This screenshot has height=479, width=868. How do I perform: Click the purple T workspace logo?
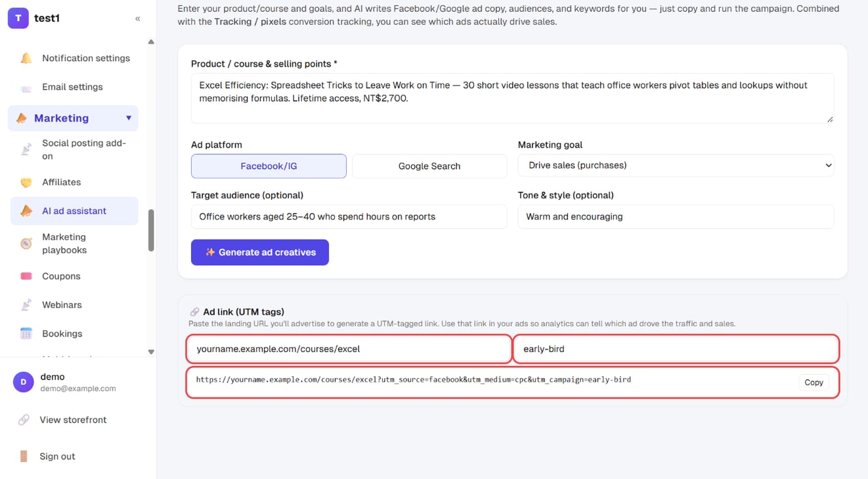click(x=18, y=18)
